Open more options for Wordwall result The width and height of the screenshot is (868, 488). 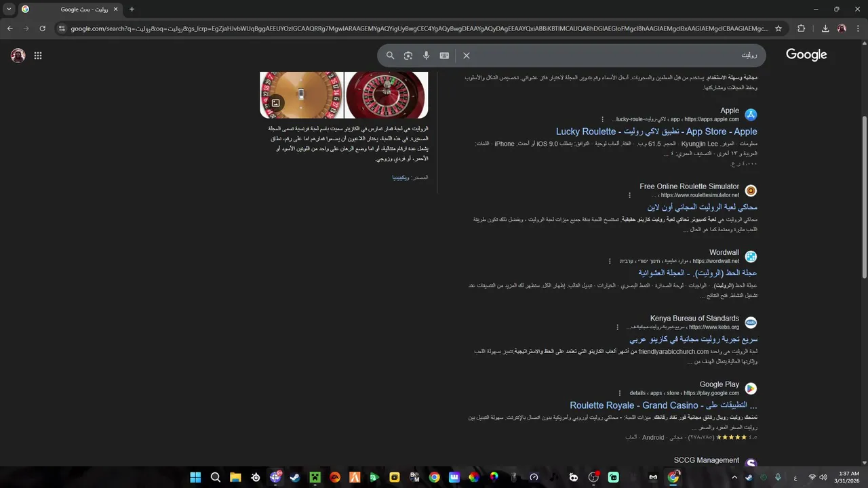pos(610,261)
